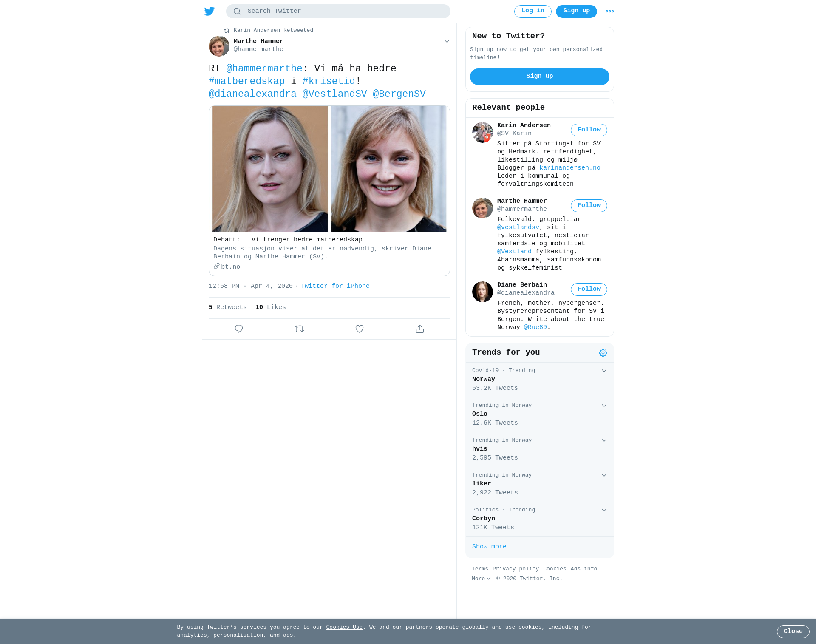Click the reply speech bubble icon
This screenshot has width=816, height=644.
pyautogui.click(x=239, y=329)
